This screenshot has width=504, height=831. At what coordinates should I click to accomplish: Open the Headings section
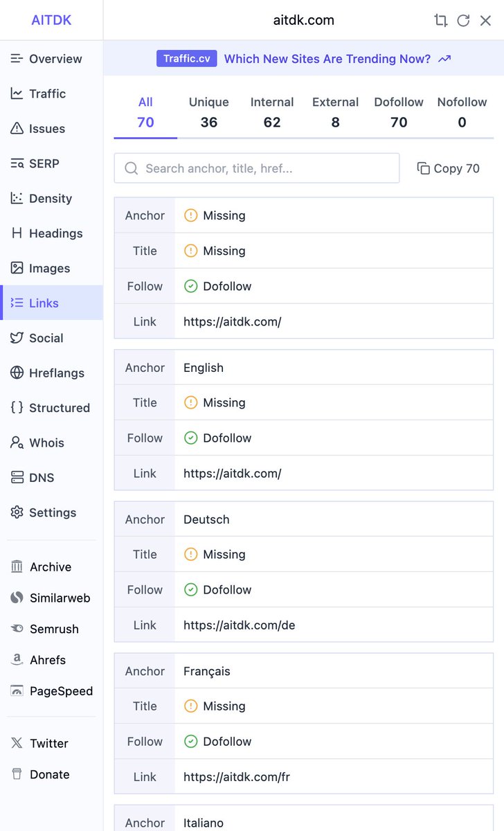pos(51,233)
